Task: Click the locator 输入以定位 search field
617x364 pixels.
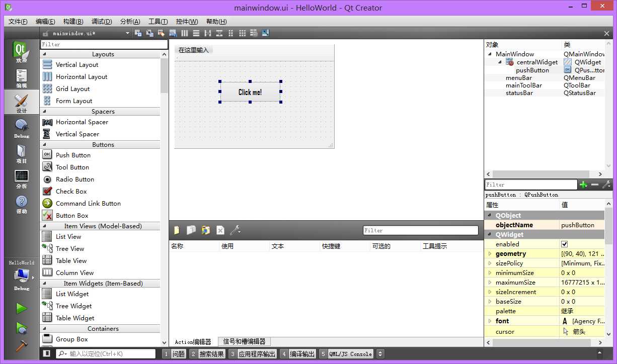Action: click(x=106, y=353)
